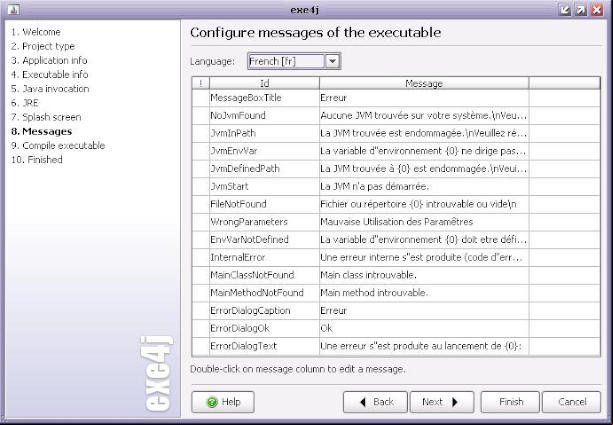Click message 'La JVM n'a pas démarrée.'
This screenshot has width=613, height=425.
click(x=424, y=186)
